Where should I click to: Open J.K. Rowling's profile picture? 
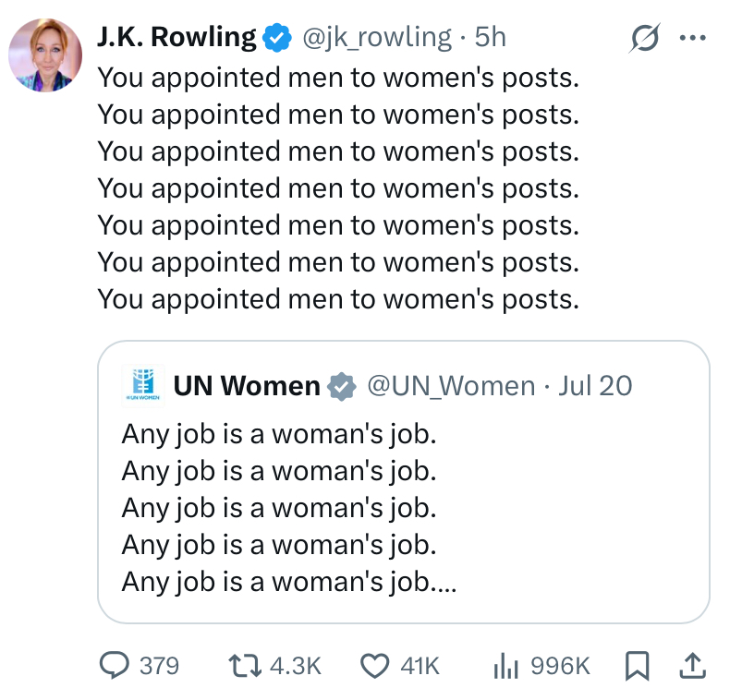click(45, 55)
